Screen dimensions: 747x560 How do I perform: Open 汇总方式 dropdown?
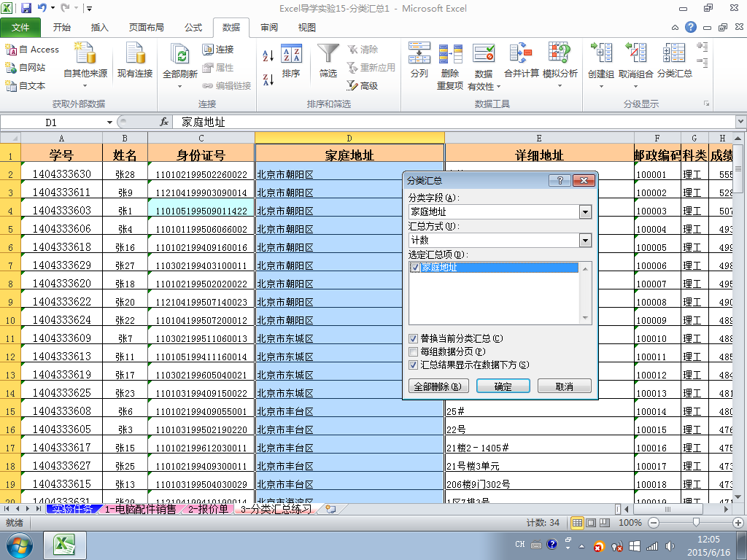pos(585,241)
